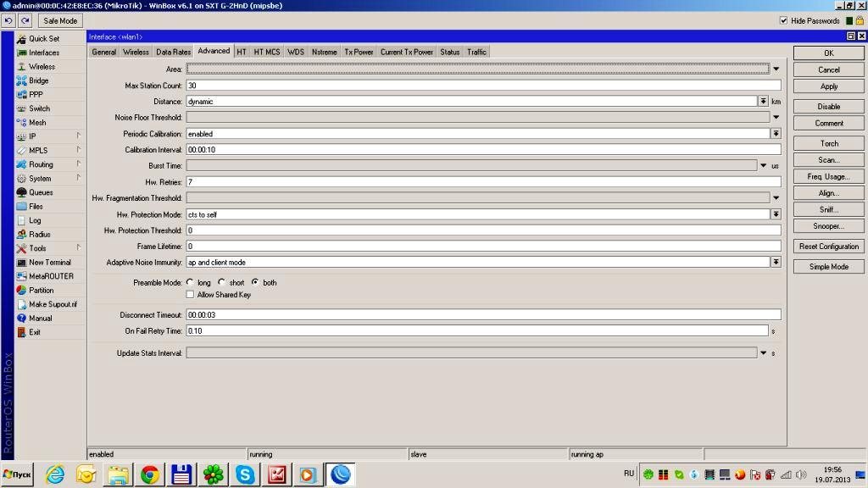The width and height of the screenshot is (868, 488).
Task: Select the short Preamble Mode radio button
Action: pos(221,282)
